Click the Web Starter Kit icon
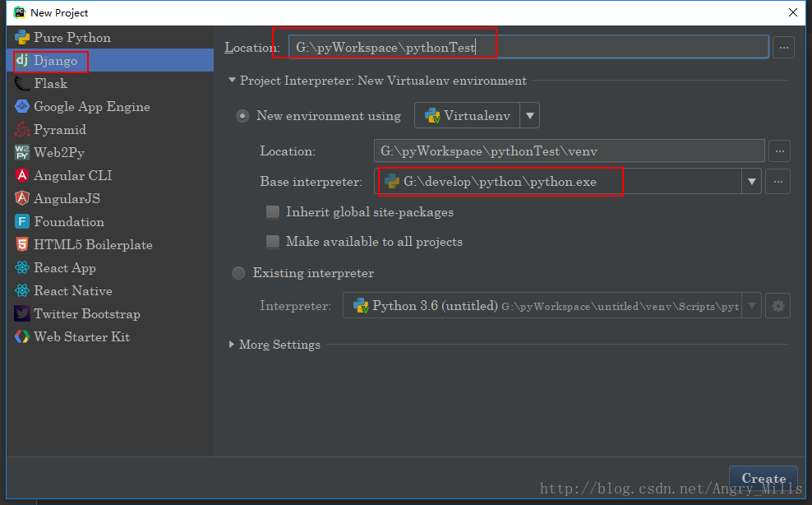Screen dimensions: 812x505 coord(21,336)
